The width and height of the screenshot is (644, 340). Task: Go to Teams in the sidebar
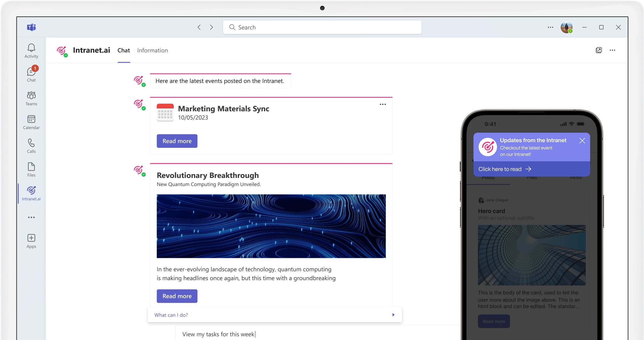pos(31,98)
